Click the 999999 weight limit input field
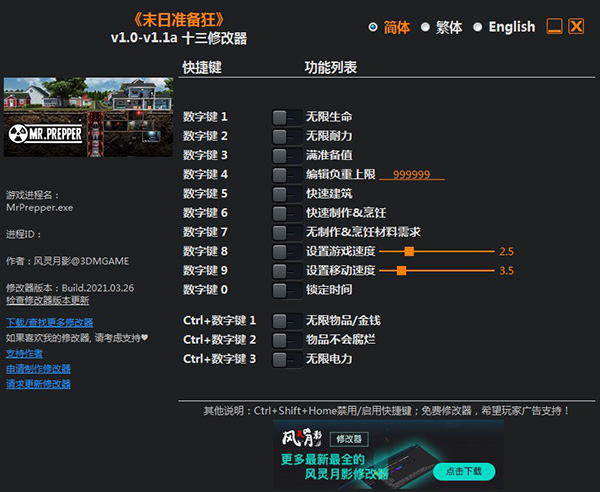The height and width of the screenshot is (492, 600). coord(412,174)
